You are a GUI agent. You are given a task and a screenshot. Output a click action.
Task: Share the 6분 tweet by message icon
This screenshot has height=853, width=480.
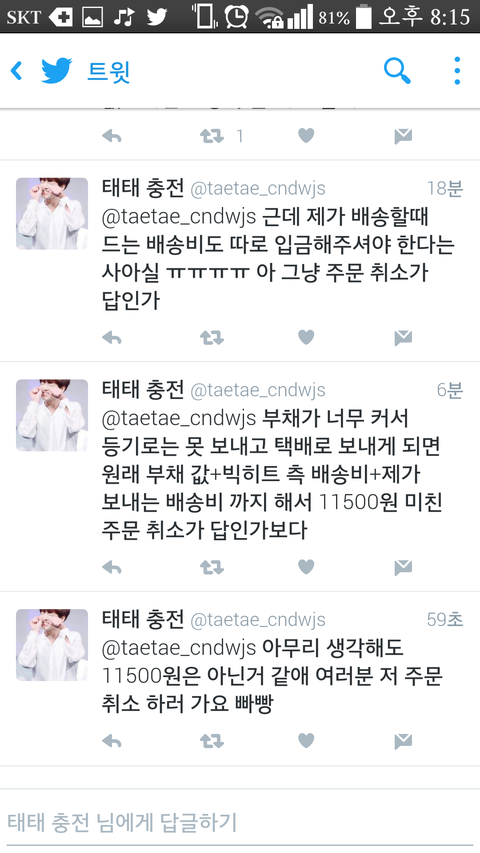(x=403, y=567)
